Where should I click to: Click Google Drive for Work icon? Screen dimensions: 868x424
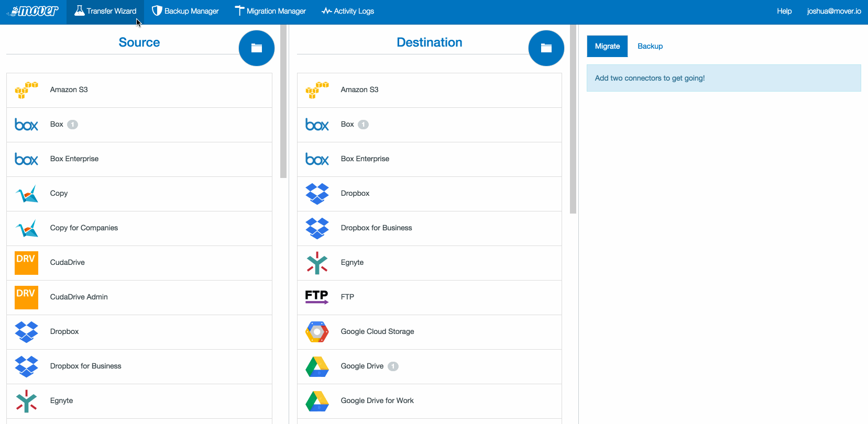point(317,401)
